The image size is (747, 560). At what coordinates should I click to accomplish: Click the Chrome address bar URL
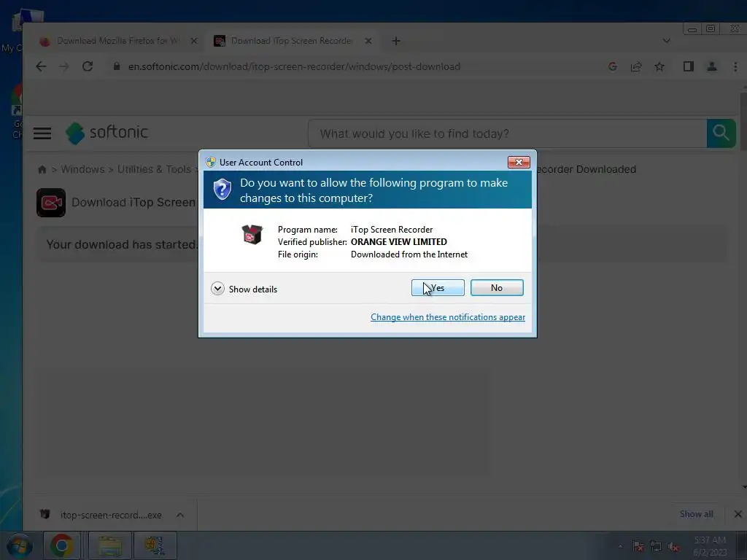294,66
